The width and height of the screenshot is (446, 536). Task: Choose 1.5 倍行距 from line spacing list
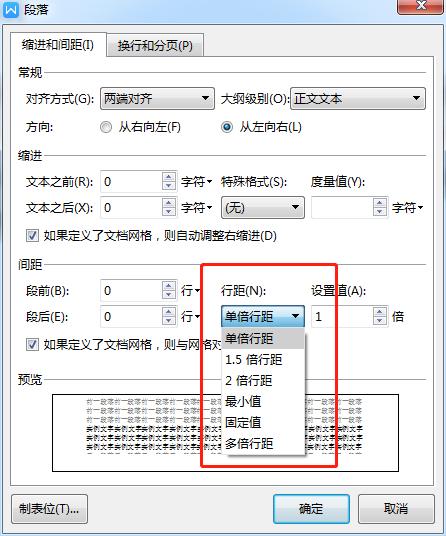pos(263,360)
